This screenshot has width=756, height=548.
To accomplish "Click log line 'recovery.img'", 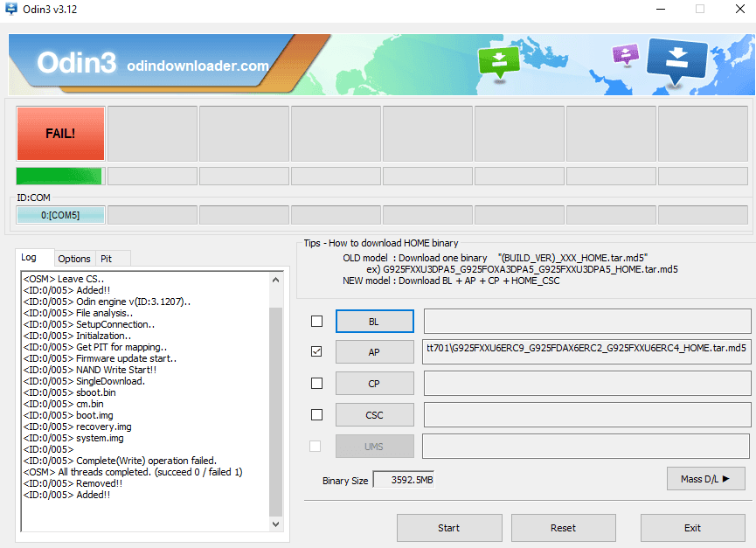I will [x=78, y=427].
